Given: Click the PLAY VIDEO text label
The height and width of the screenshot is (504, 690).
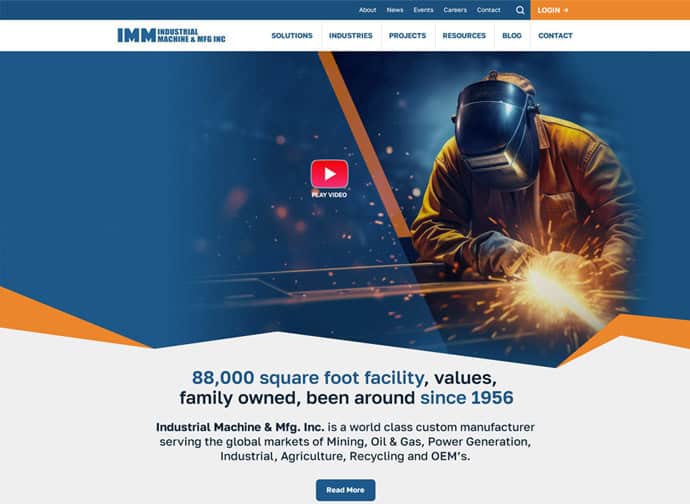Looking at the screenshot, I should tap(329, 195).
